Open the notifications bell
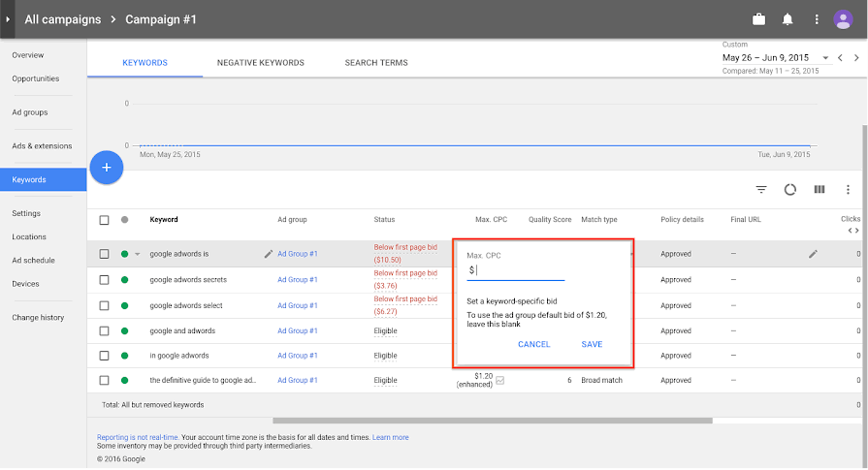 788,19
